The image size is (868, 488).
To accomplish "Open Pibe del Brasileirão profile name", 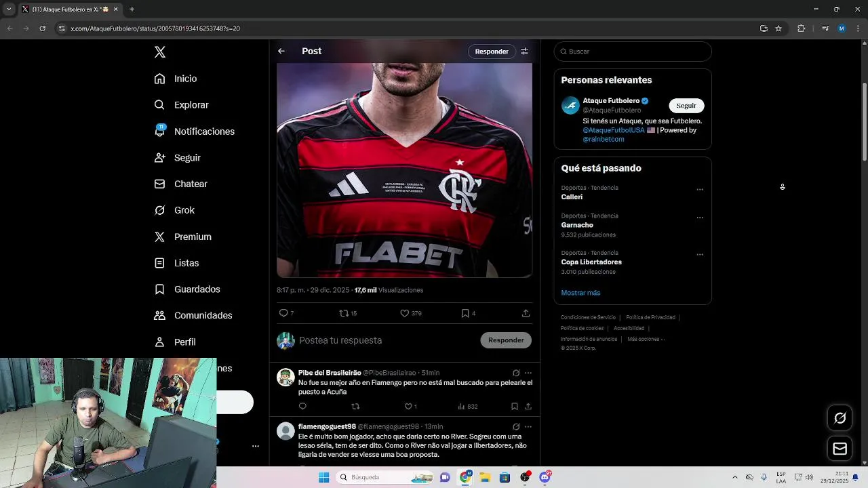I will click(x=330, y=373).
